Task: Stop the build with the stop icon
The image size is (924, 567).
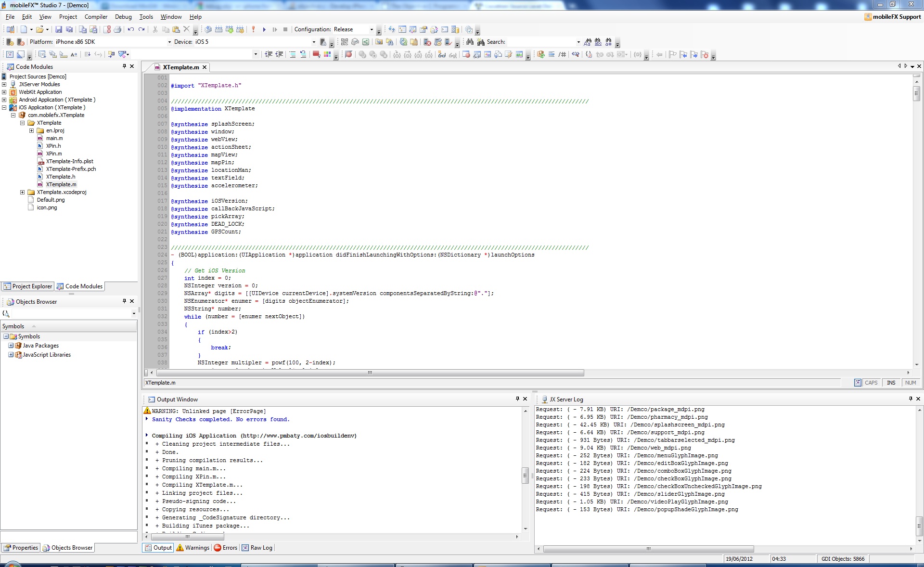Action: [285, 29]
